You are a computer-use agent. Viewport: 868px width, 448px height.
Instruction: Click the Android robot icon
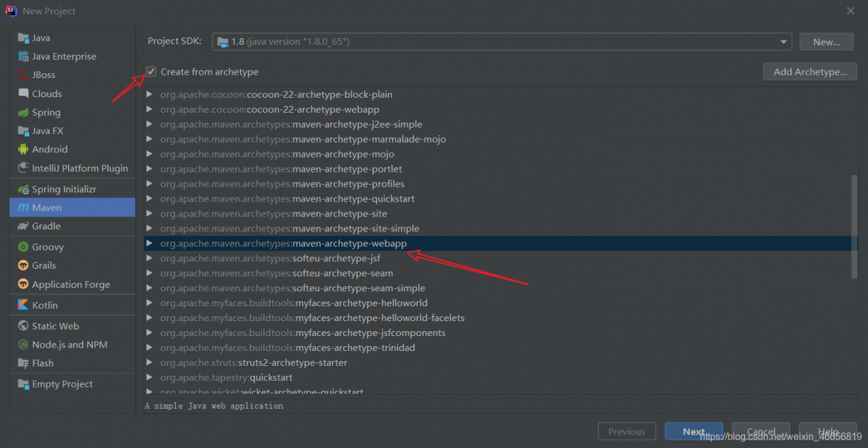coord(23,149)
